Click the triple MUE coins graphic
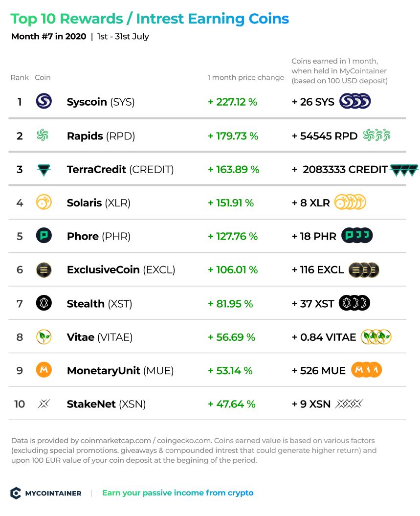Screen dimensions: 420x516 point(366,370)
